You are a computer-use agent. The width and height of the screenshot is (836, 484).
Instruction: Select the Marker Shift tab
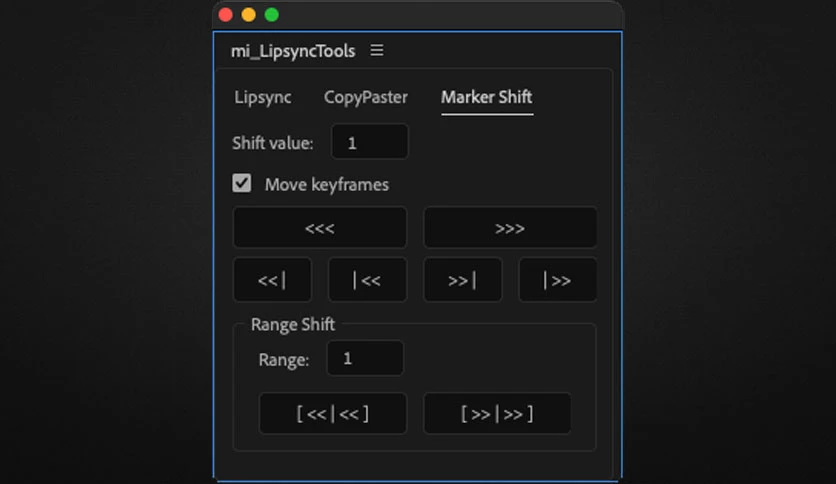click(x=486, y=97)
